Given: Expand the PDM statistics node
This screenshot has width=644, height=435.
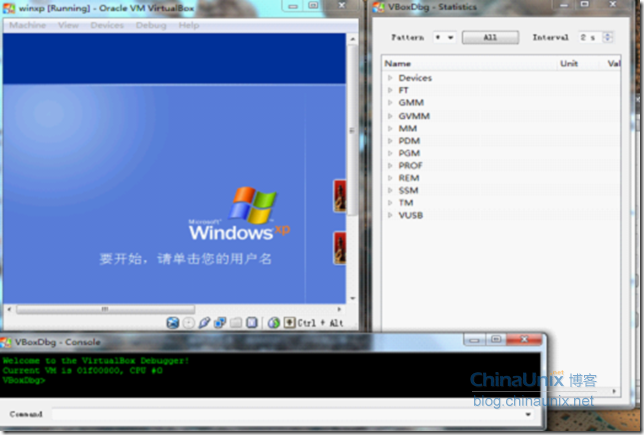Looking at the screenshot, I should point(390,141).
